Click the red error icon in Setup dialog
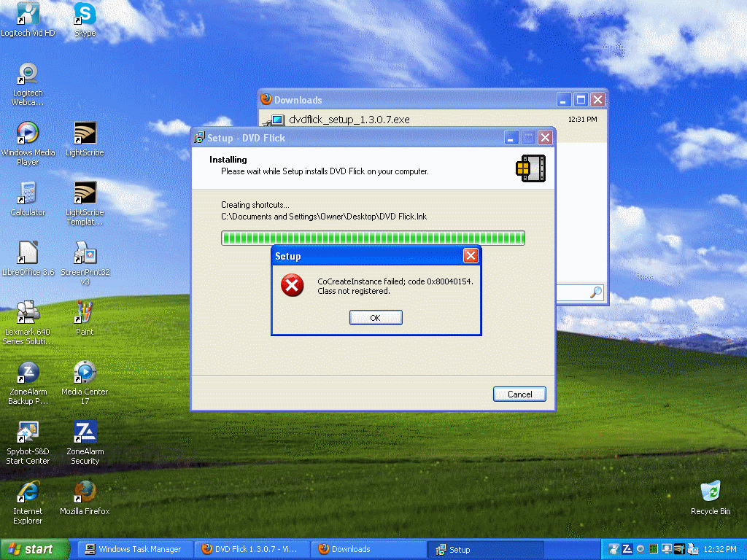Screen dimensions: 747x560 pyautogui.click(x=292, y=285)
